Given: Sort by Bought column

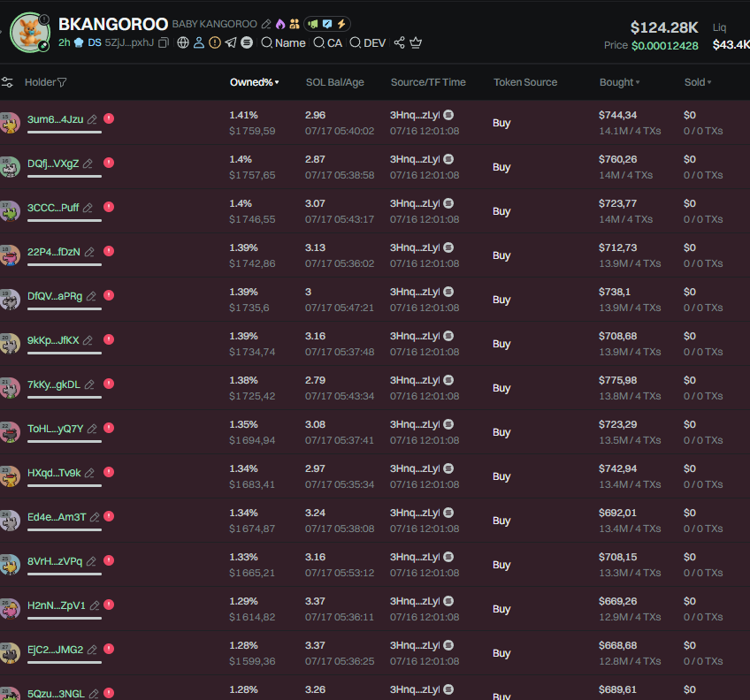Looking at the screenshot, I should coord(619,82).
